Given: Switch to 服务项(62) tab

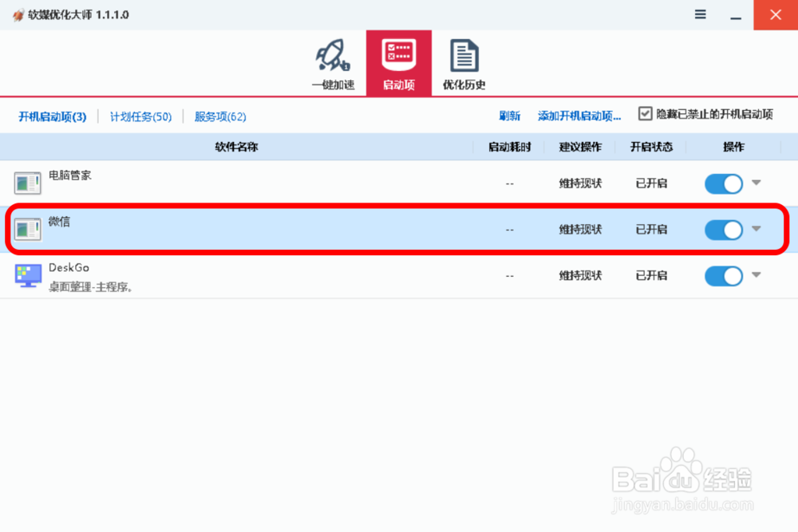Looking at the screenshot, I should [x=220, y=116].
